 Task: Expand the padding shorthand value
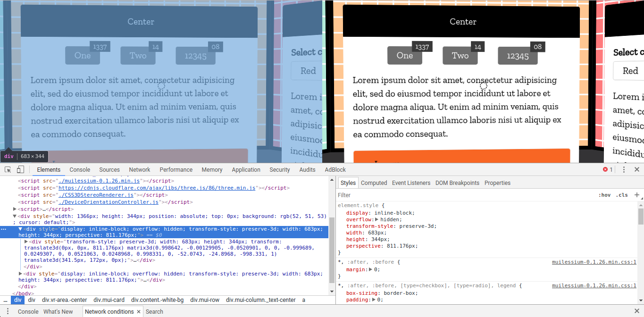point(374,300)
